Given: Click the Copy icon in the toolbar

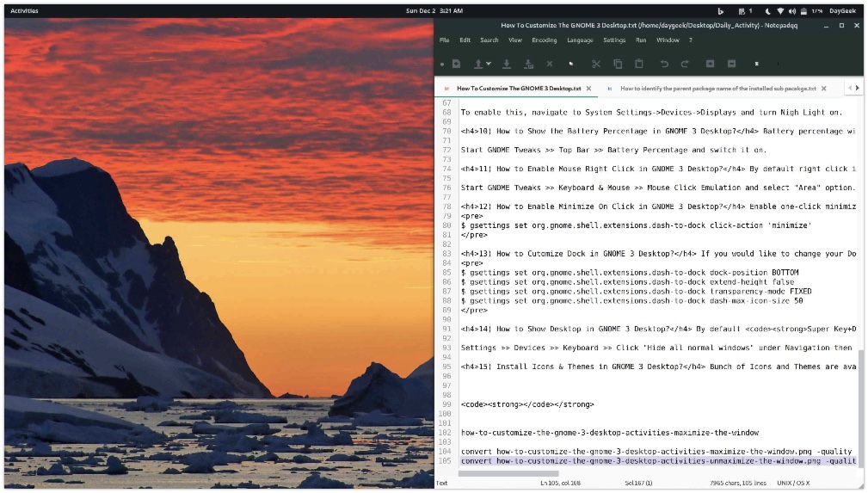Looking at the screenshot, I should point(618,64).
